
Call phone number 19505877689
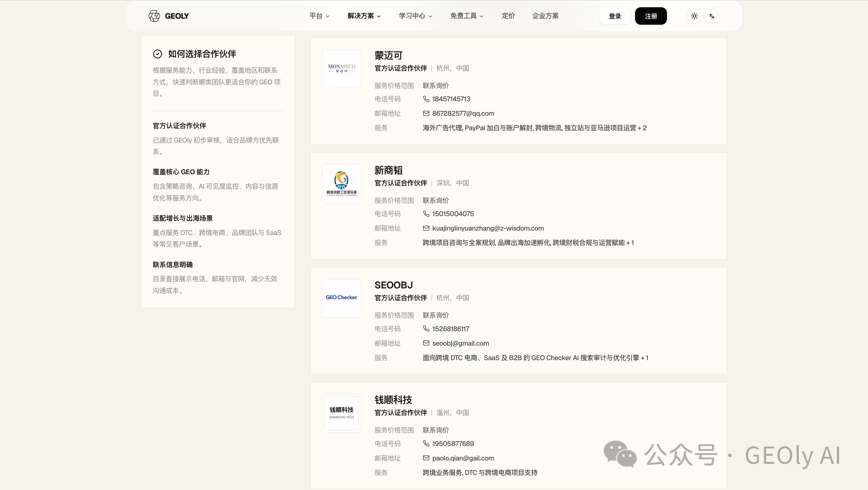453,444
